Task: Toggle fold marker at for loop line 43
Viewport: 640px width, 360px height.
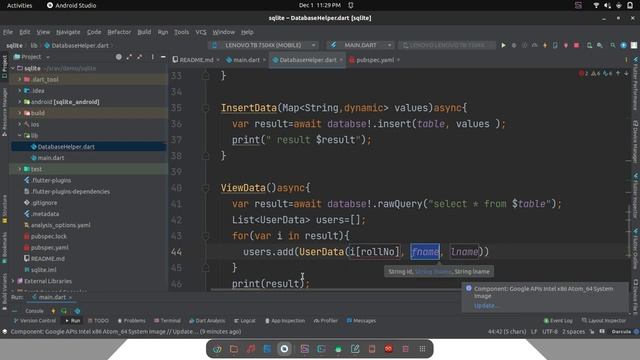Action: tap(206, 236)
